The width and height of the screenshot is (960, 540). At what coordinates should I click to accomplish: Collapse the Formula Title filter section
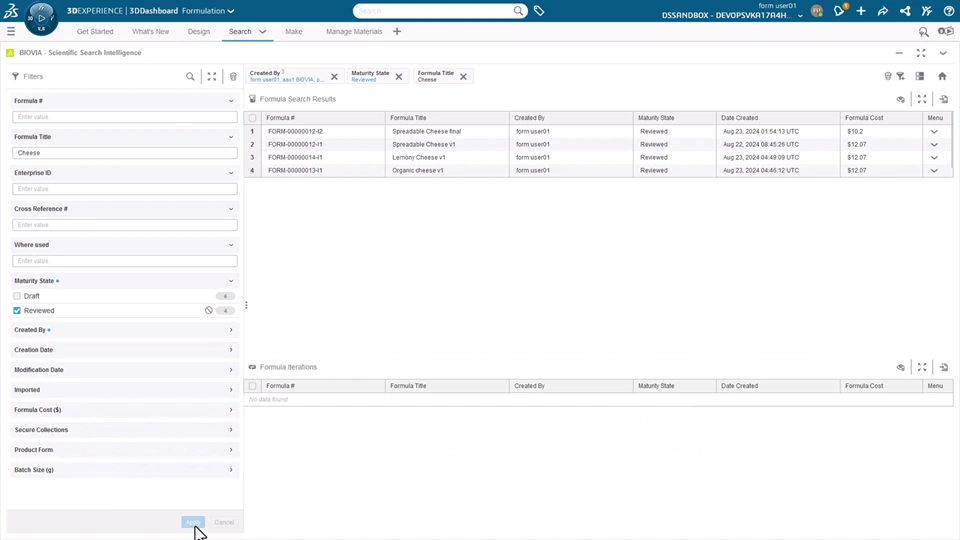click(231, 137)
